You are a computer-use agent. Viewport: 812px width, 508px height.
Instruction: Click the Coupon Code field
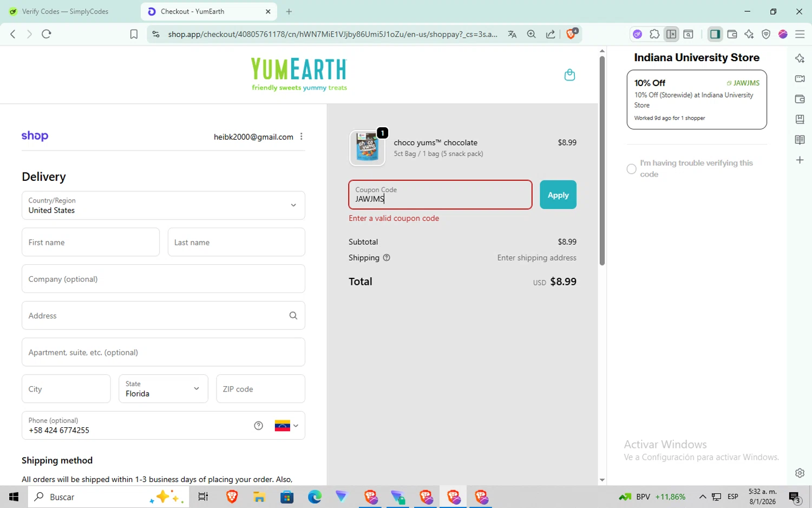pyautogui.click(x=440, y=195)
